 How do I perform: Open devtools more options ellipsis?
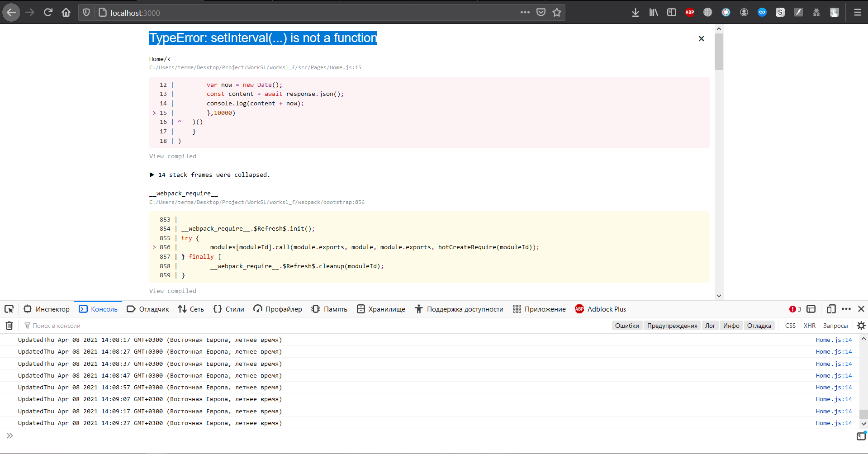[846, 309]
